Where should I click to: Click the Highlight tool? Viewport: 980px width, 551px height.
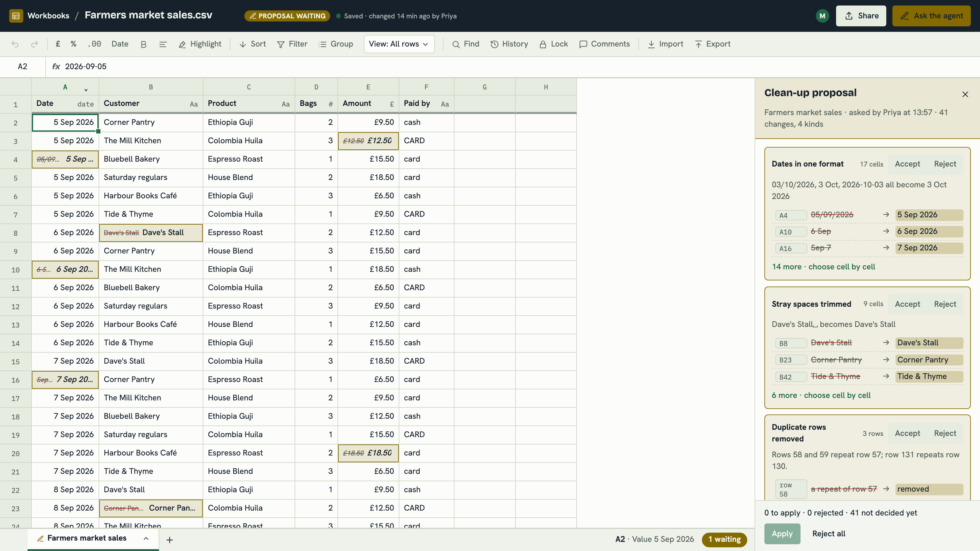tap(200, 44)
